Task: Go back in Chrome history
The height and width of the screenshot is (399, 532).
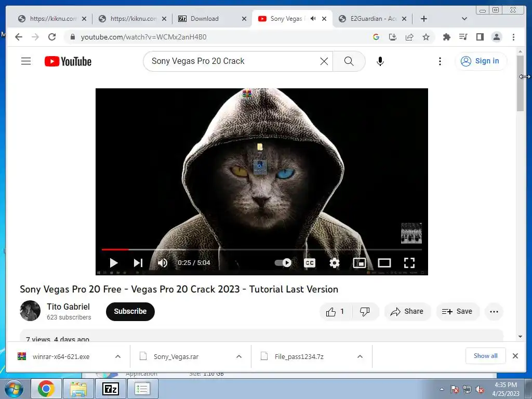Action: pyautogui.click(x=19, y=37)
